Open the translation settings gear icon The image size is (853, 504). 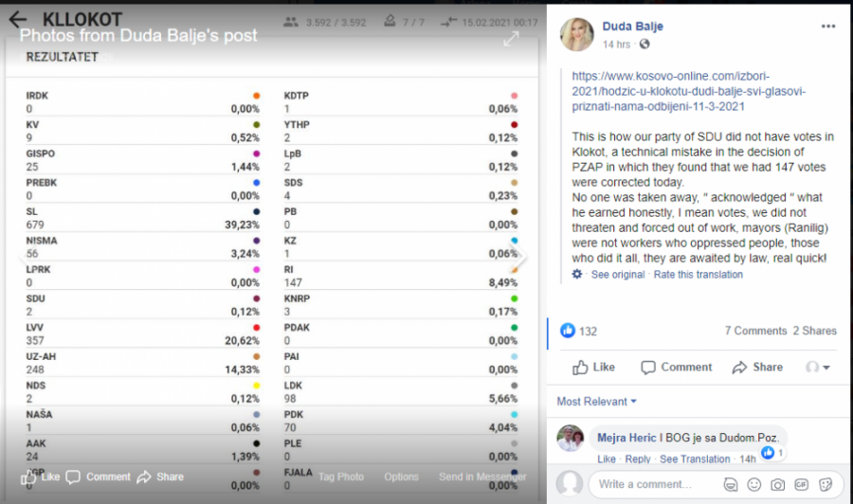(577, 274)
